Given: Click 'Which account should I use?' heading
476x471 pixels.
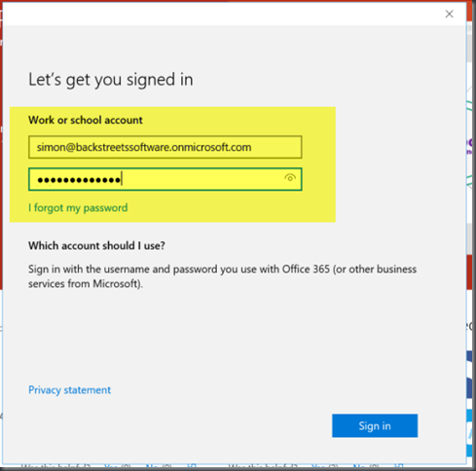Looking at the screenshot, I should tap(96, 245).
